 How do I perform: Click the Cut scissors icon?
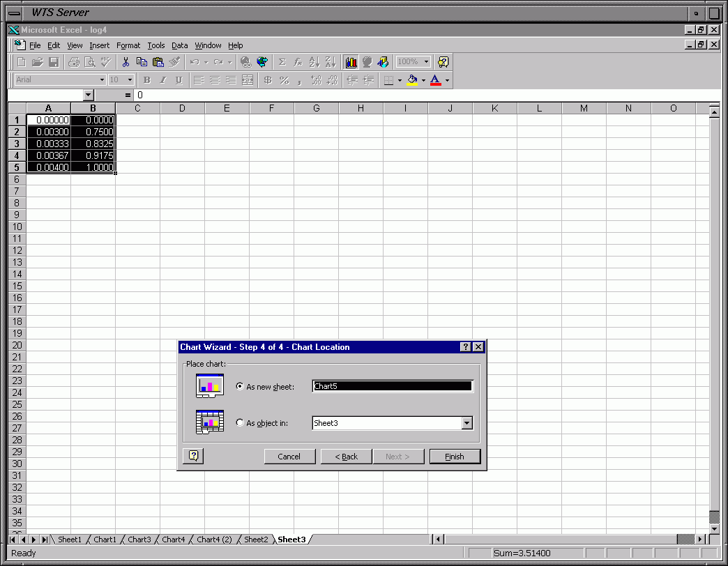(126, 62)
